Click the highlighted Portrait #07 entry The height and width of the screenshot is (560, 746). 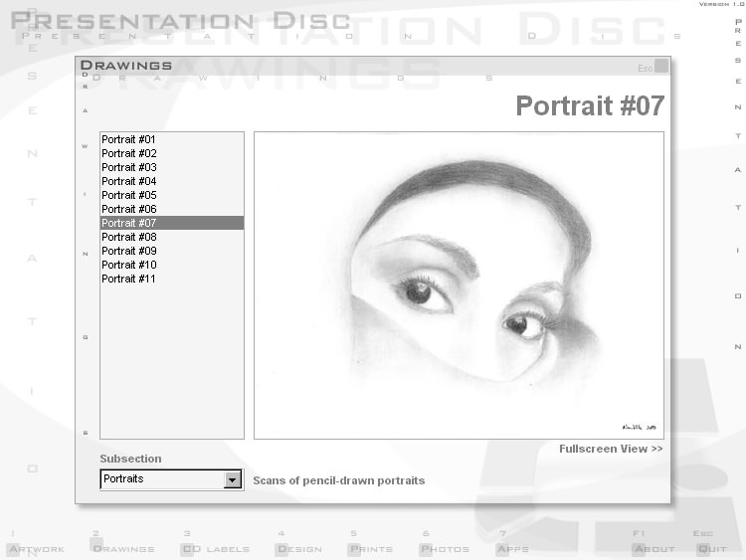172,223
